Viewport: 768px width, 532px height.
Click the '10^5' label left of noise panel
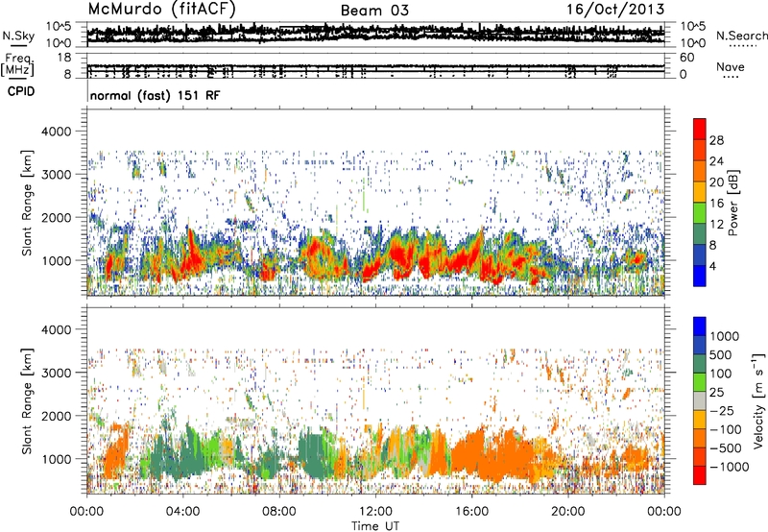pos(59,27)
